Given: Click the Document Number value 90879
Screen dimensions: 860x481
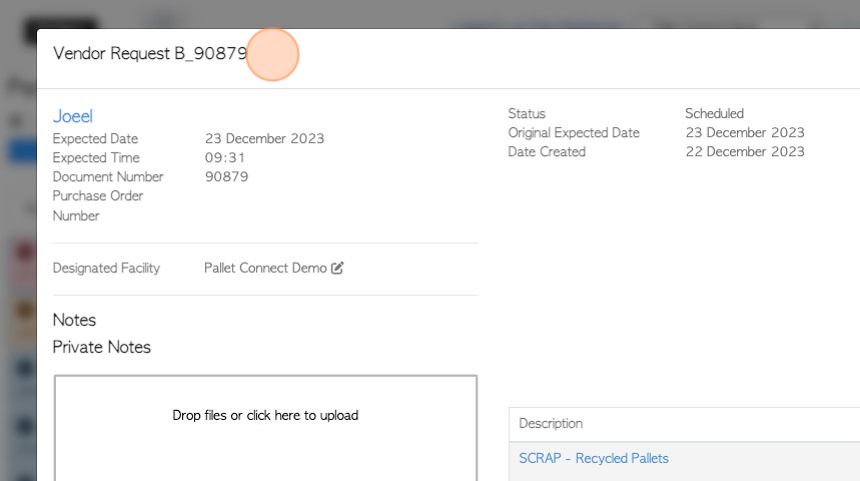Looking at the screenshot, I should click(x=227, y=177).
